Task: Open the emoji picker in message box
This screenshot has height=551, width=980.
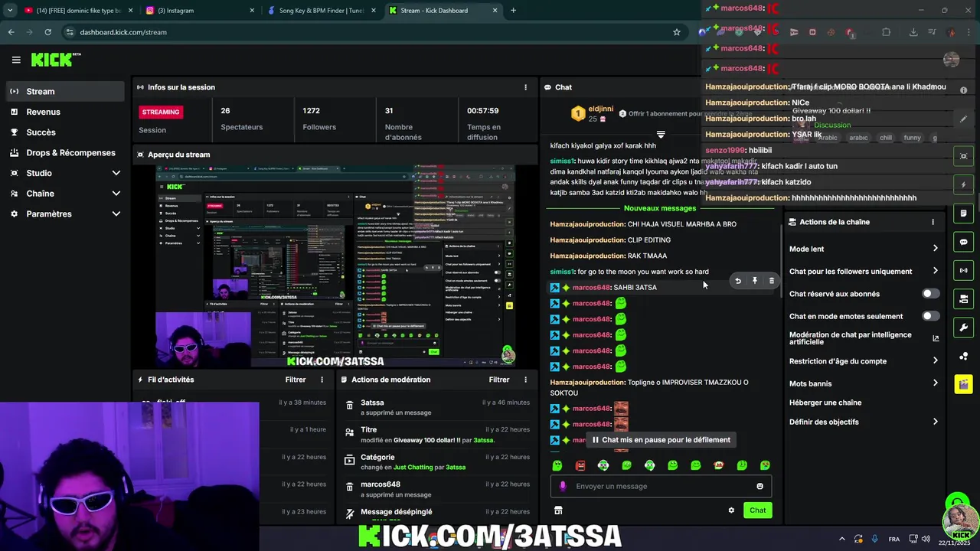Action: click(759, 486)
